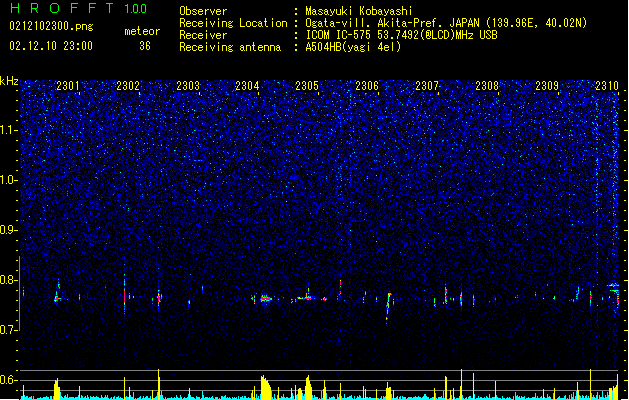Click the 'Receiving antenna' field label
629x400 pixels.
[x=230, y=47]
